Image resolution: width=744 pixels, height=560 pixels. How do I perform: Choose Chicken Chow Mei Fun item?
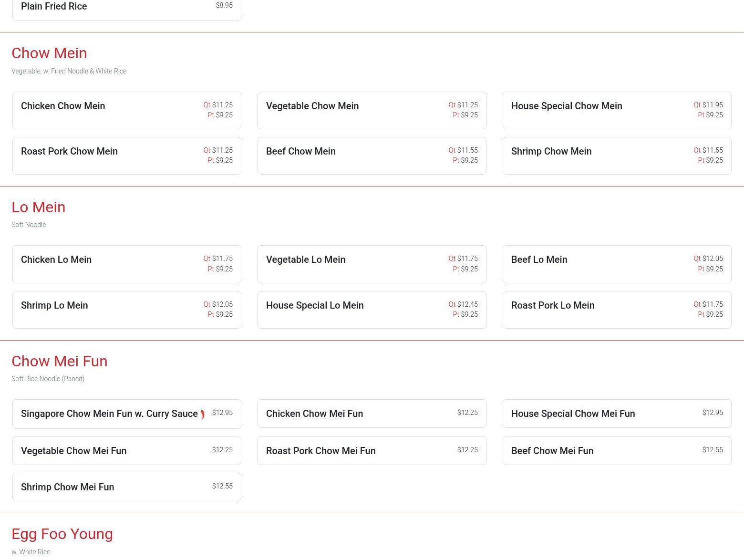(x=372, y=414)
